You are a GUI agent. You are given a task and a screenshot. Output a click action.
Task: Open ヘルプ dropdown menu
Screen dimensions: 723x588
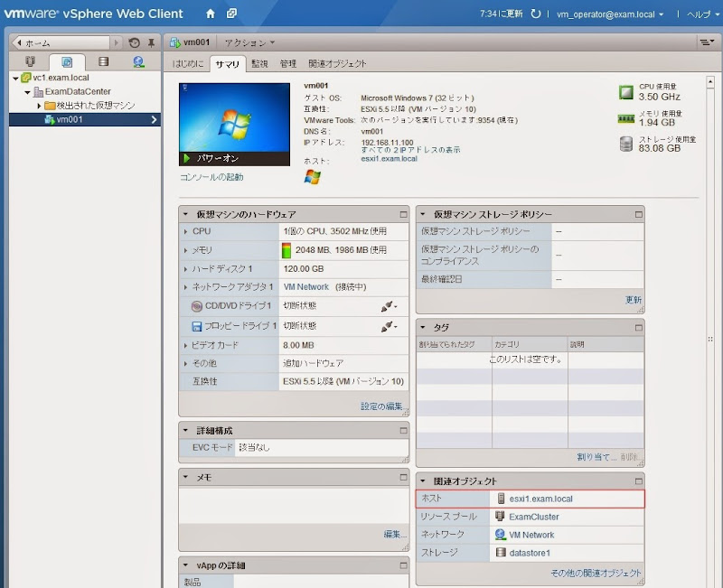click(702, 14)
